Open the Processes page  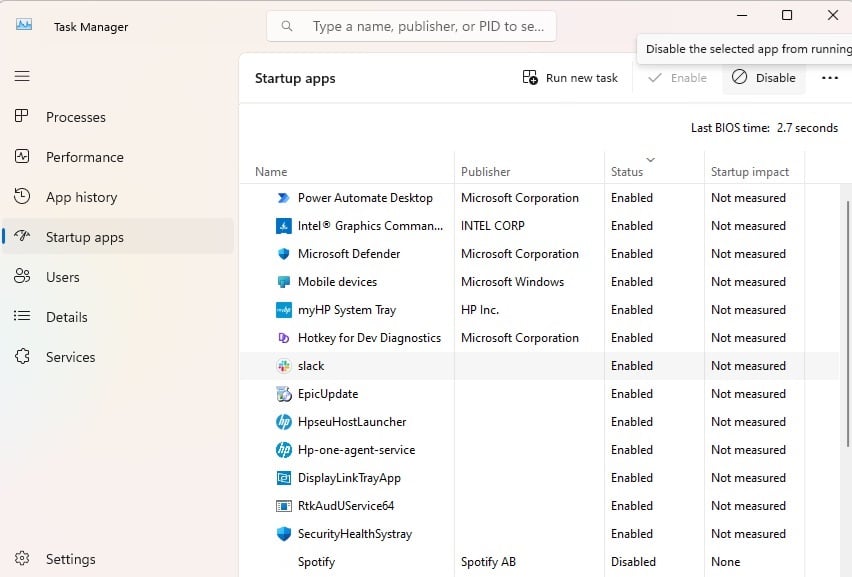click(x=118, y=117)
